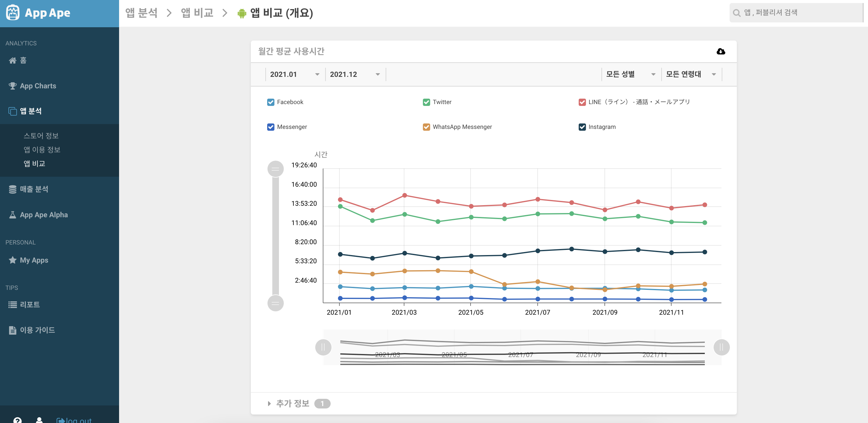Toggle the Messenger series checkbox

click(270, 127)
